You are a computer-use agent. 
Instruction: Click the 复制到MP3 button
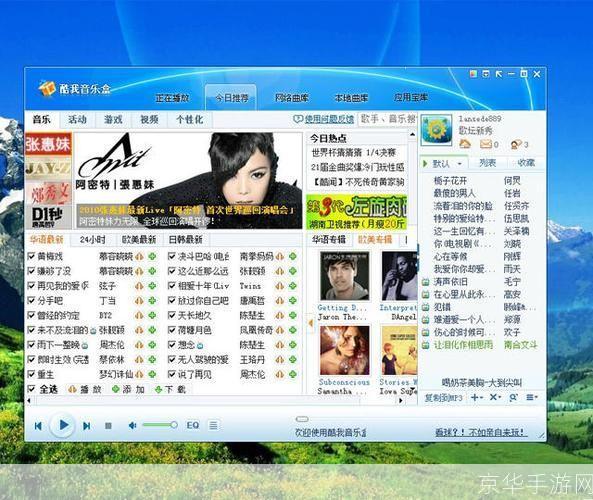[444, 398]
